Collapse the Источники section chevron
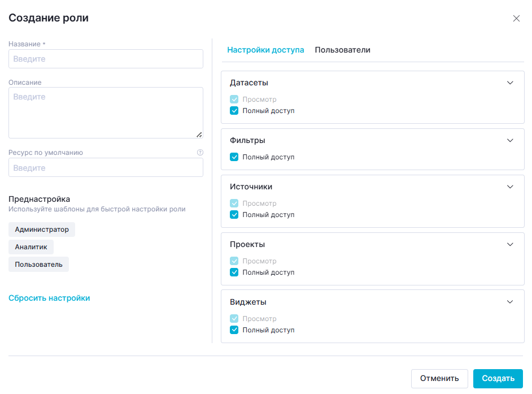The image size is (532, 394). point(510,187)
